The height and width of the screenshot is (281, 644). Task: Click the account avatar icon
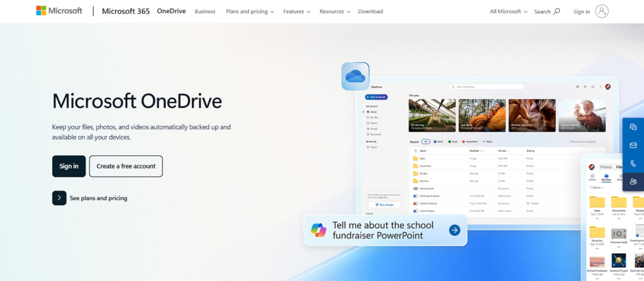coord(602,11)
